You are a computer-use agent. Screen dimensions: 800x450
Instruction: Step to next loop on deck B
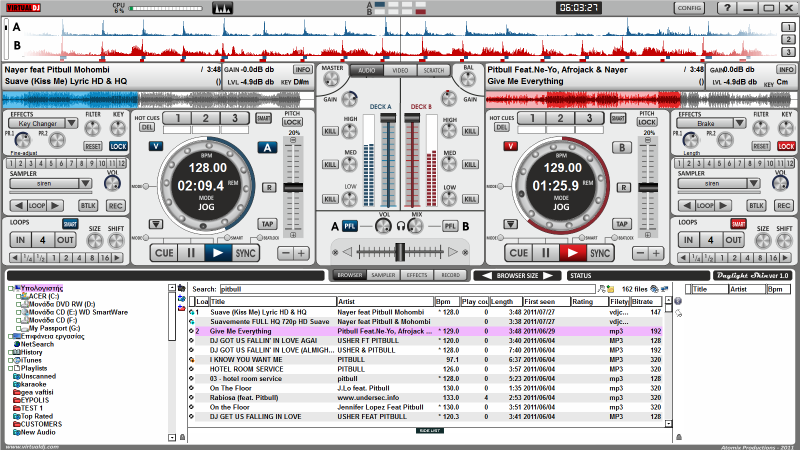click(x=723, y=206)
